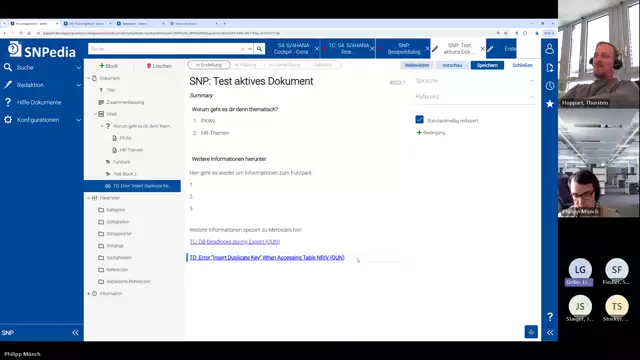This screenshot has height=360, width=640.
Task: Open the user profile icon
Action: 549,49
